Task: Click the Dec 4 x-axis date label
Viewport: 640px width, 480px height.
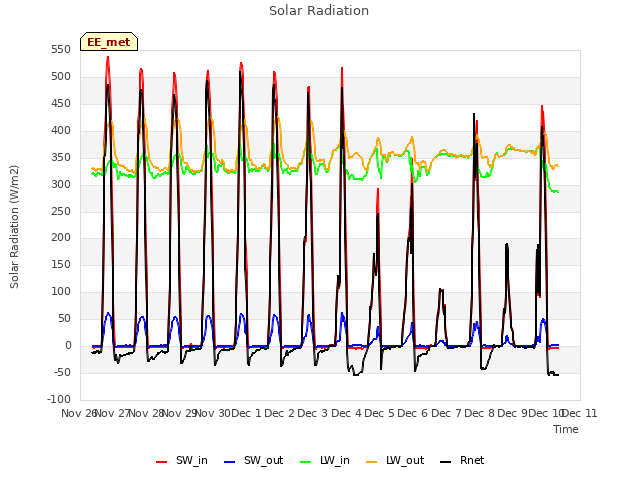Action: tap(347, 413)
